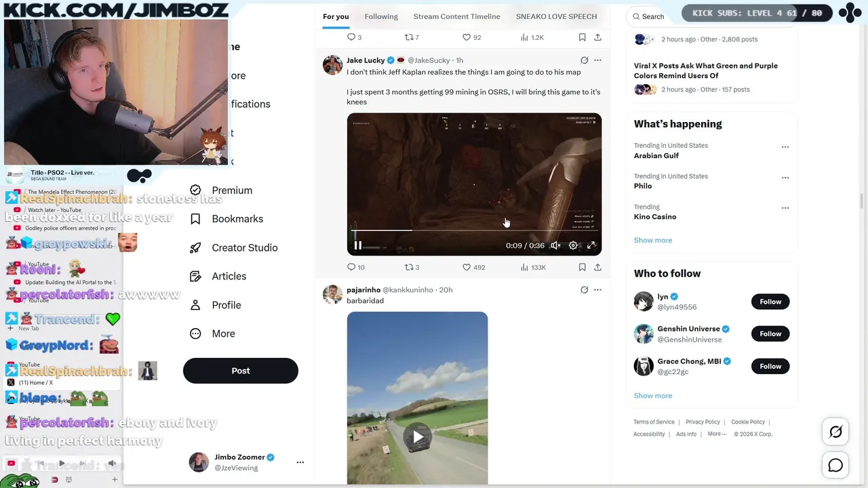Click the Creator Studio rocket icon
Viewport: 868px width, 488px height.
[x=195, y=248]
